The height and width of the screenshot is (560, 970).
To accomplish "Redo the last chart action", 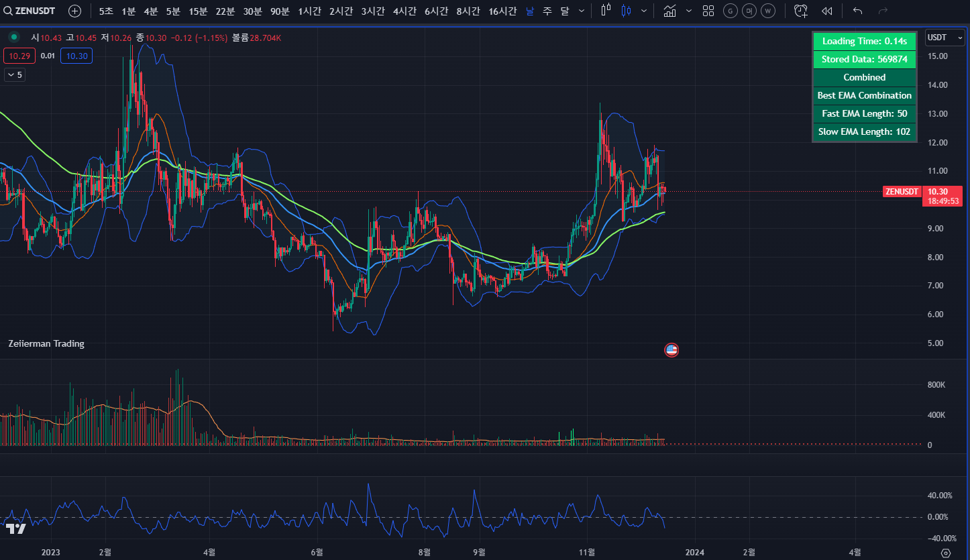I will coord(883,11).
